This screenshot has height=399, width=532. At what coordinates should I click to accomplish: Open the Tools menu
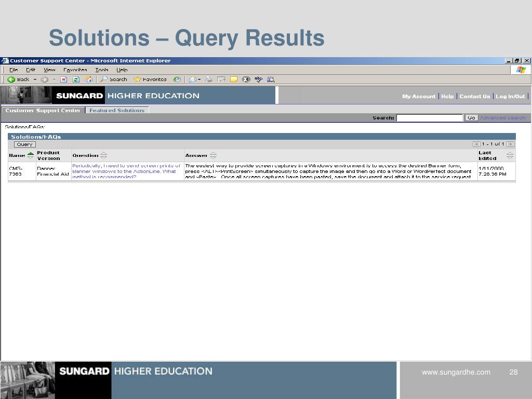click(x=102, y=70)
